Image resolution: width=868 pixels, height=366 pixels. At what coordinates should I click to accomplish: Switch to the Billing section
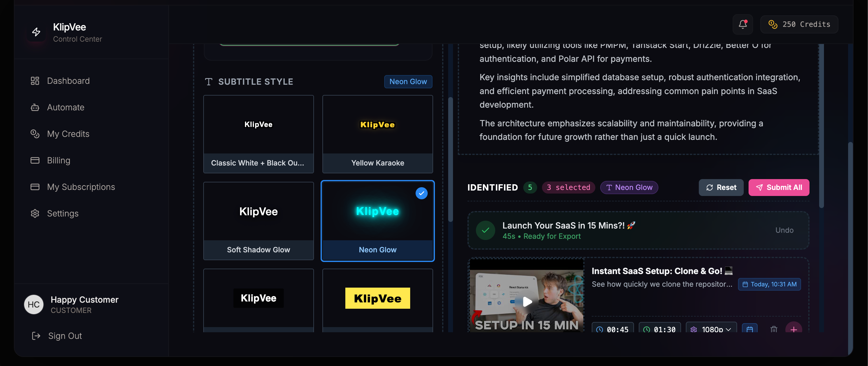pyautogui.click(x=58, y=160)
